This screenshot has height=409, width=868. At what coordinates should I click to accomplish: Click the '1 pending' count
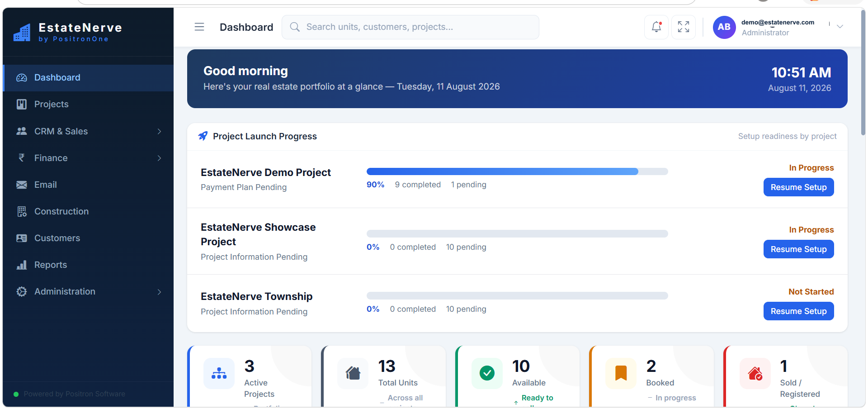(468, 185)
